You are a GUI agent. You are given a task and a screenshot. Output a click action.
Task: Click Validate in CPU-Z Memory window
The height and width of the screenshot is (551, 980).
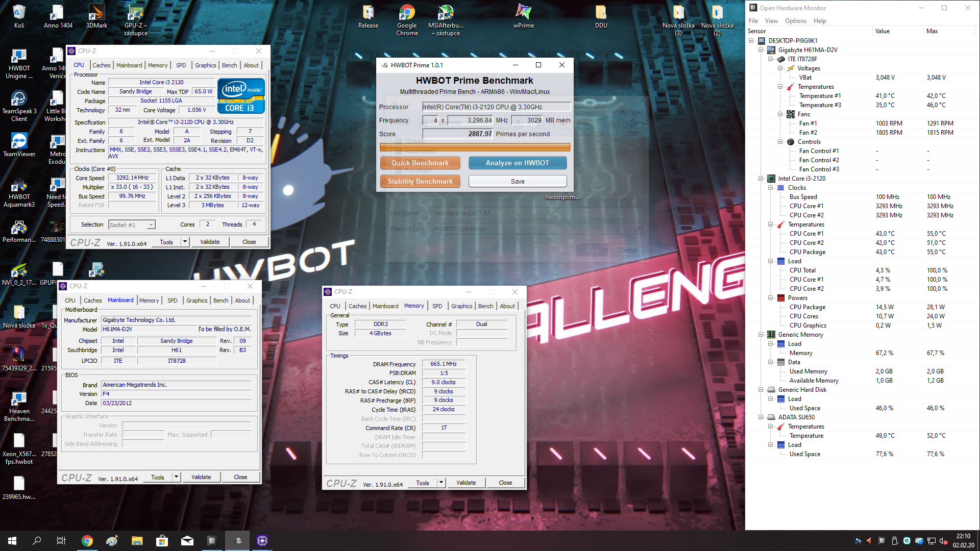tap(466, 483)
